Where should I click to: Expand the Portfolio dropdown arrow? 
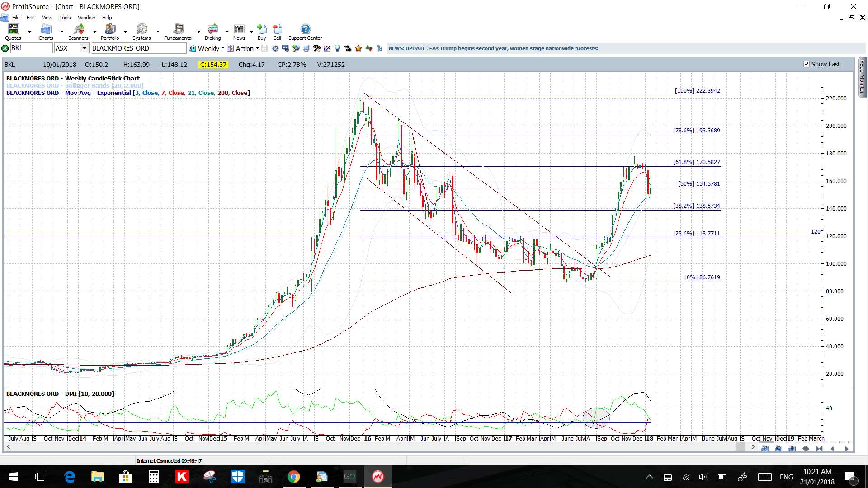point(125,32)
